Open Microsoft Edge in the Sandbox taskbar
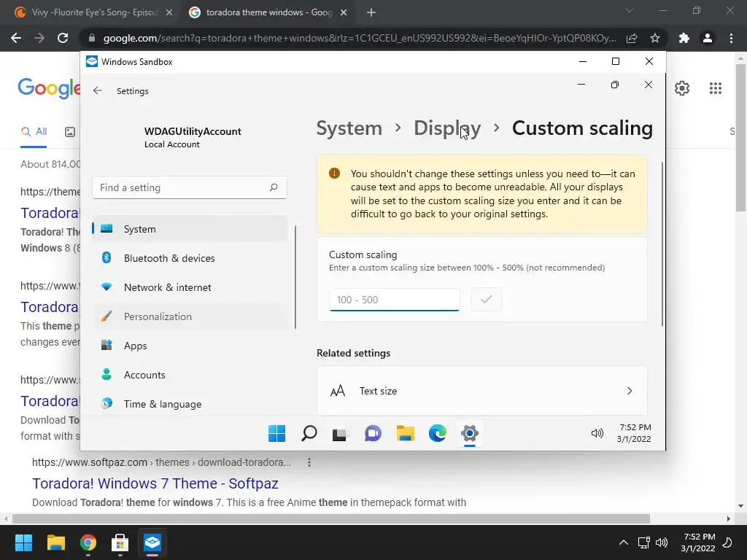Screen dimensions: 747x560 pyautogui.click(x=438, y=433)
